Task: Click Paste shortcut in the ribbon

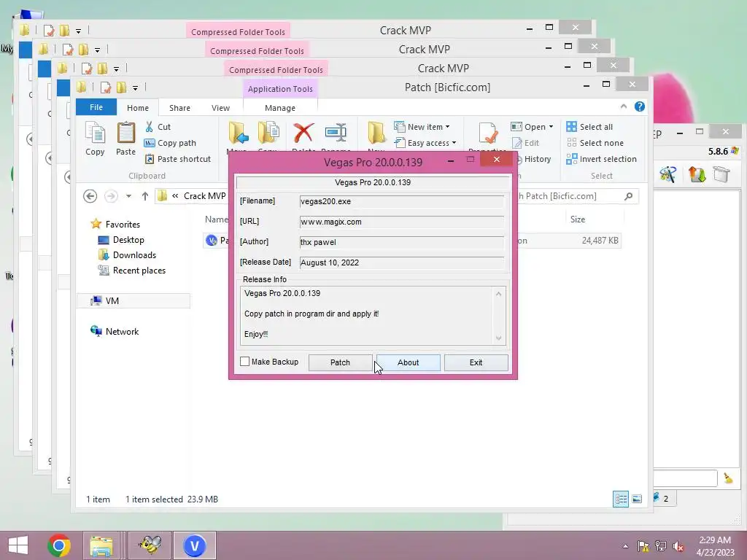Action: [x=178, y=159]
